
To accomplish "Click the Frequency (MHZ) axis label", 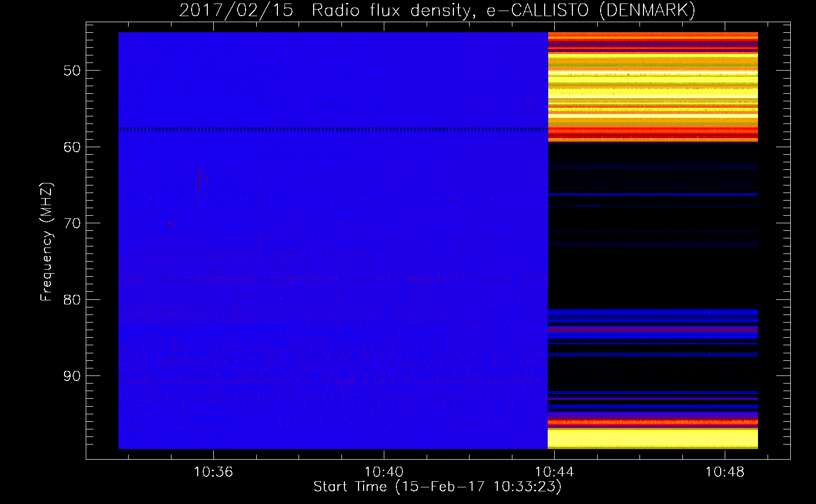I will tap(46, 242).
